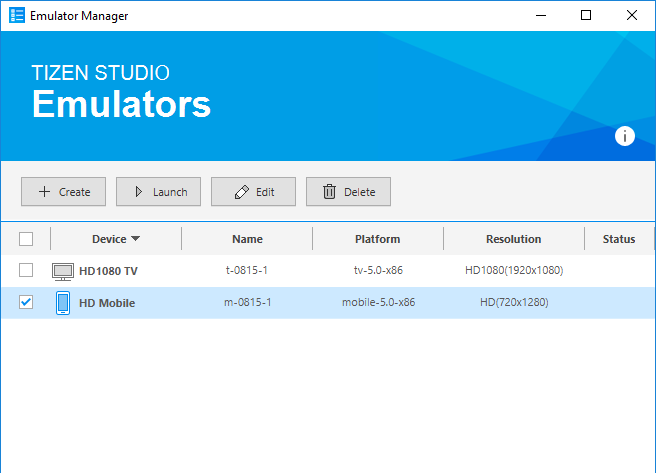Click the HD1080 TV device icon

[x=63, y=271]
